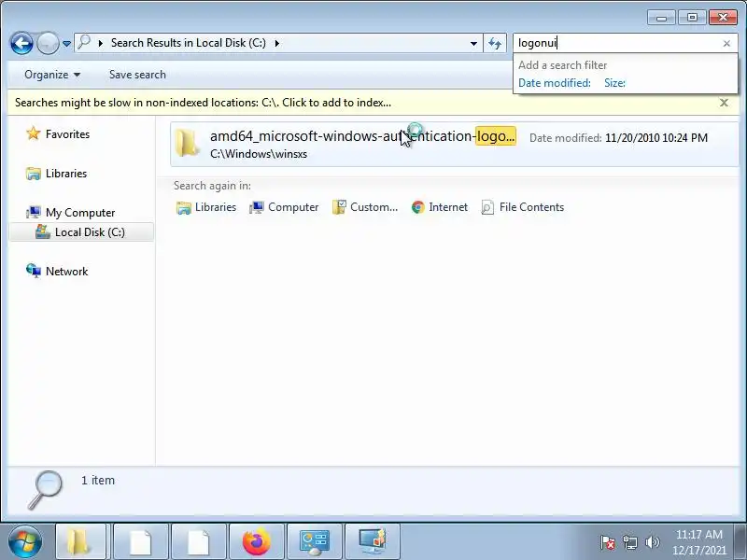Viewport: 747px width, 560px height.
Task: Open the first blank document taskbar button
Action: coord(140,541)
